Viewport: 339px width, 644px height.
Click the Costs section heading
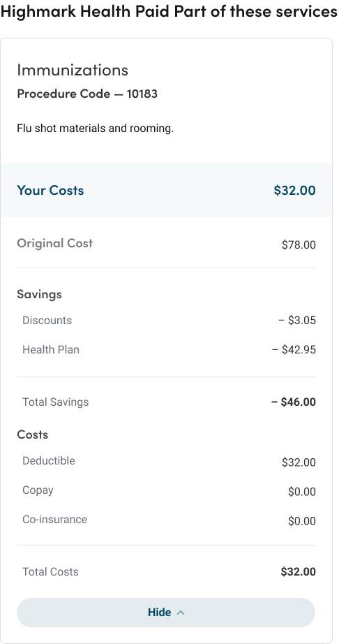click(32, 434)
